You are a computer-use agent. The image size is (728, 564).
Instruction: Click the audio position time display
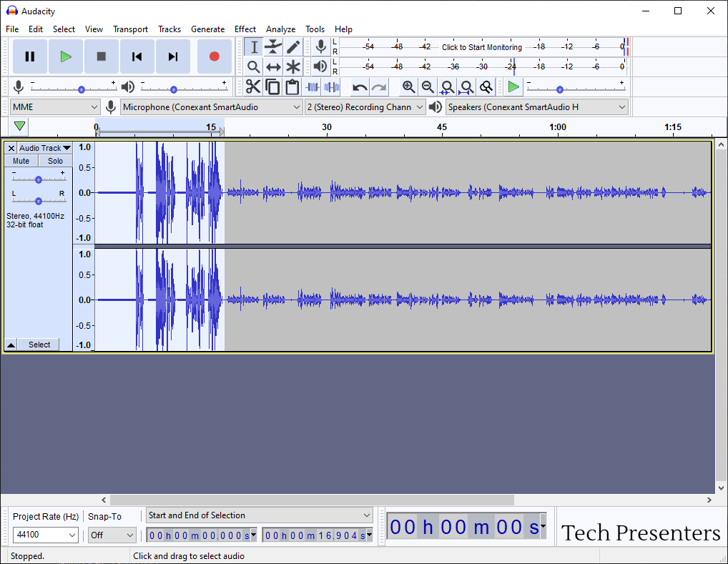[x=466, y=528]
